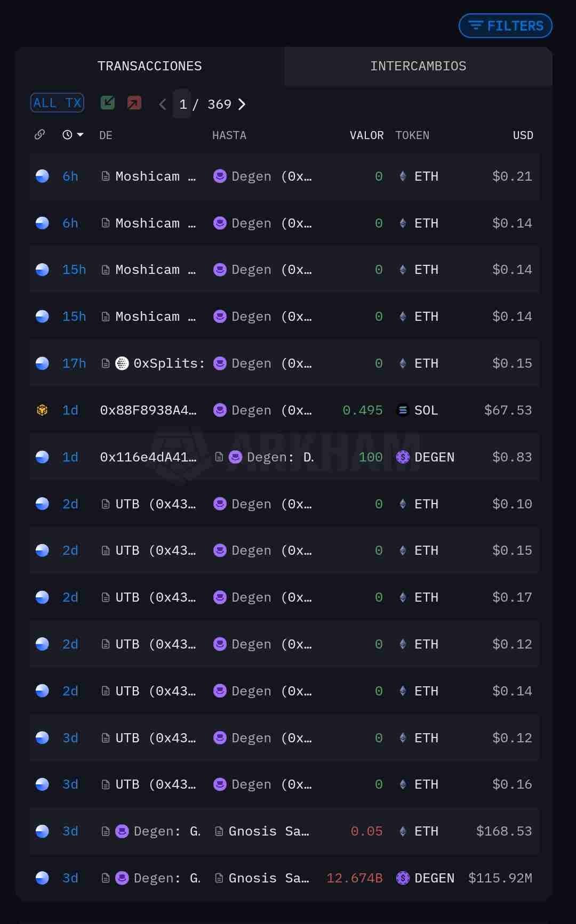Click the VALOR column header

click(x=366, y=135)
